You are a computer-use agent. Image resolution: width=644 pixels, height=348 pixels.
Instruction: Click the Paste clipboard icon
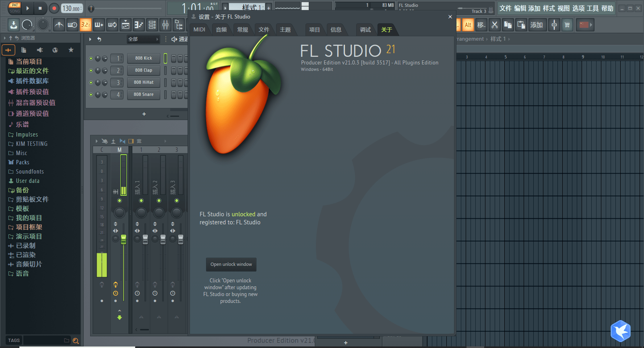pyautogui.click(x=521, y=25)
